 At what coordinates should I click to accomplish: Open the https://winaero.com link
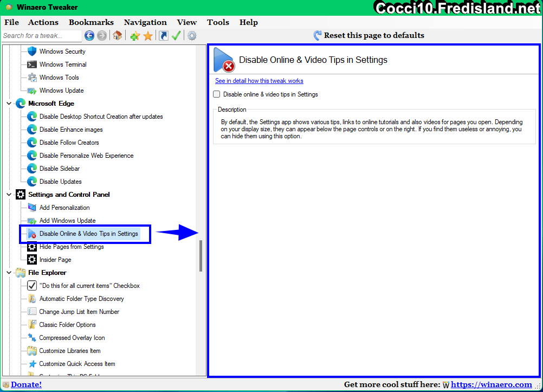tap(491, 384)
